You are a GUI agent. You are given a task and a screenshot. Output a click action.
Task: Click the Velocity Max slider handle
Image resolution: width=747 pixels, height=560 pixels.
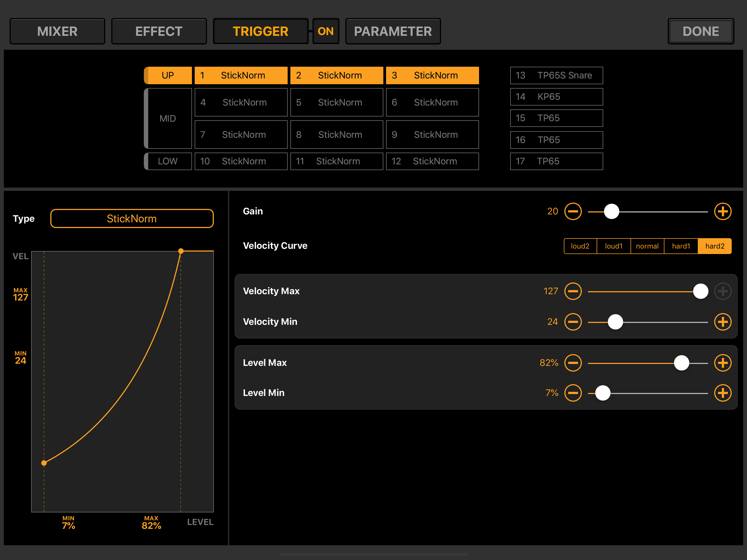point(701,291)
